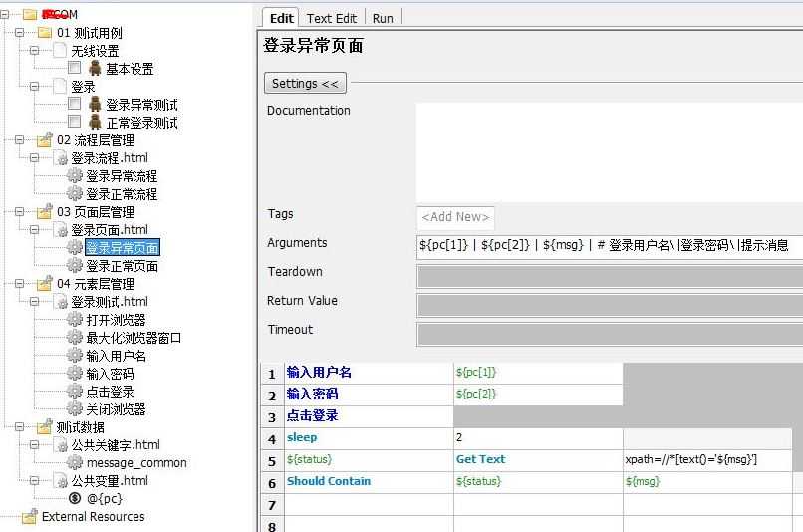Select message_common keyword in tree
The image size is (803, 532).
click(136, 463)
